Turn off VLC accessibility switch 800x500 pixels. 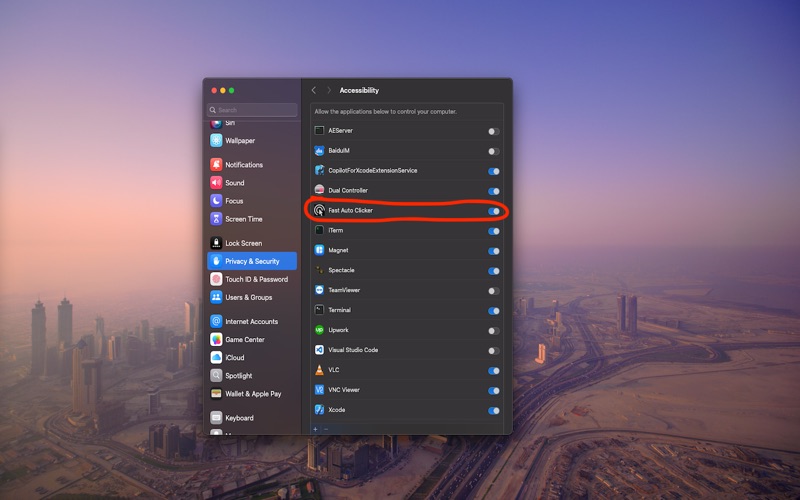point(493,370)
